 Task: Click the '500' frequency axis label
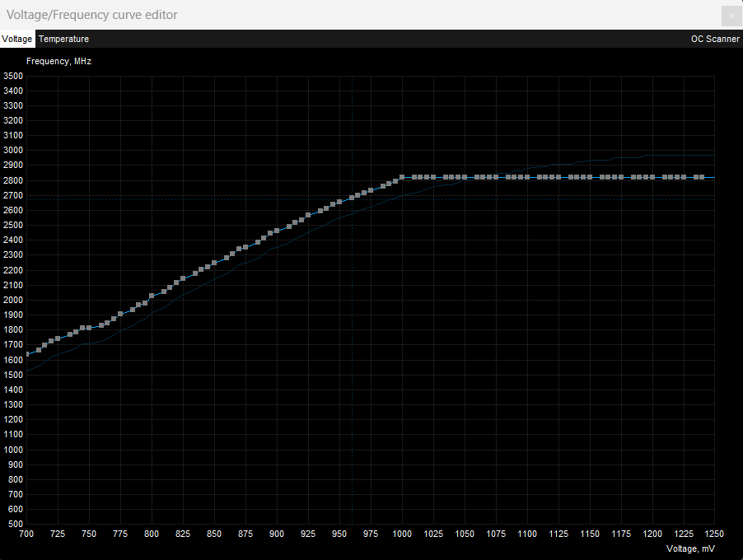(x=15, y=524)
